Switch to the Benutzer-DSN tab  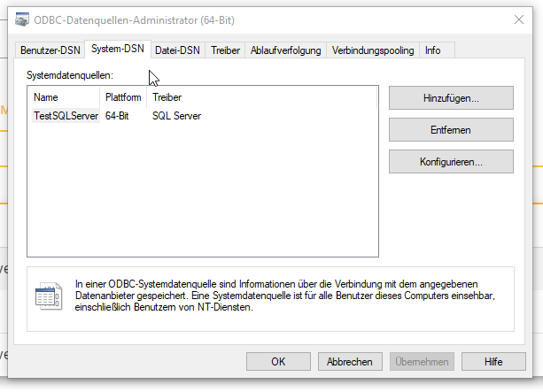50,50
